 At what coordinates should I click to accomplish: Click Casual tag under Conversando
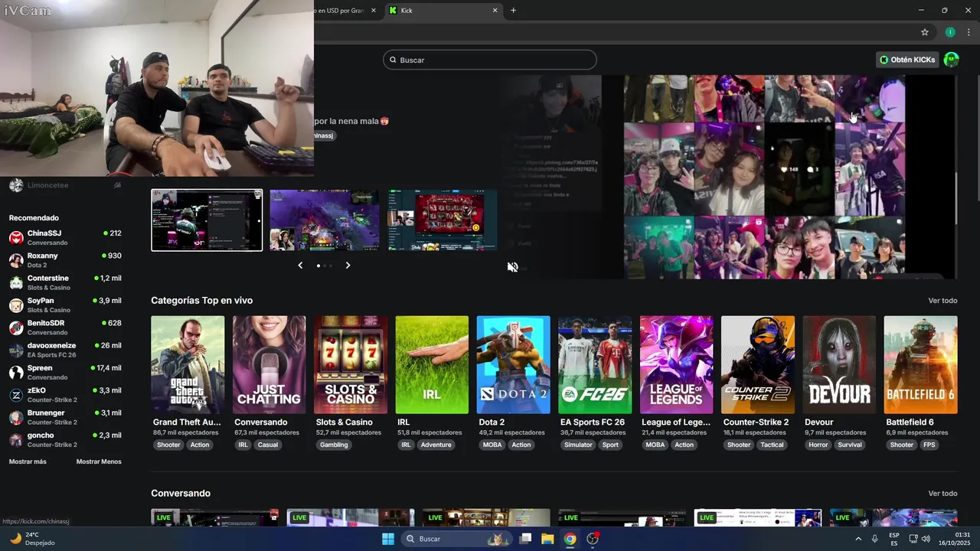(x=268, y=445)
